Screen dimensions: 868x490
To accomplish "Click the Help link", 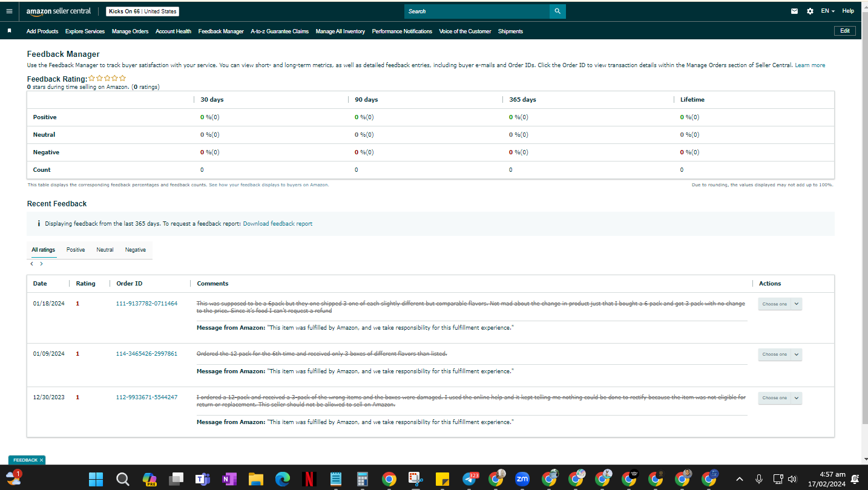I will [x=848, y=11].
